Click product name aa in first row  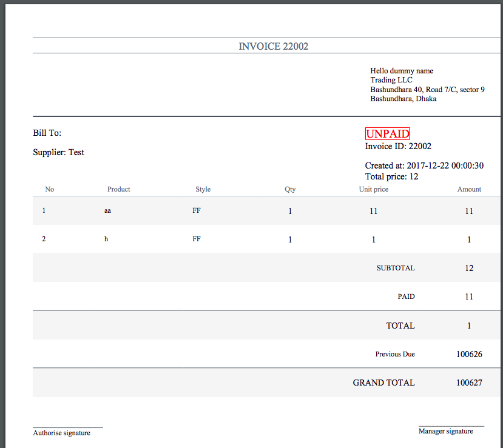click(108, 211)
